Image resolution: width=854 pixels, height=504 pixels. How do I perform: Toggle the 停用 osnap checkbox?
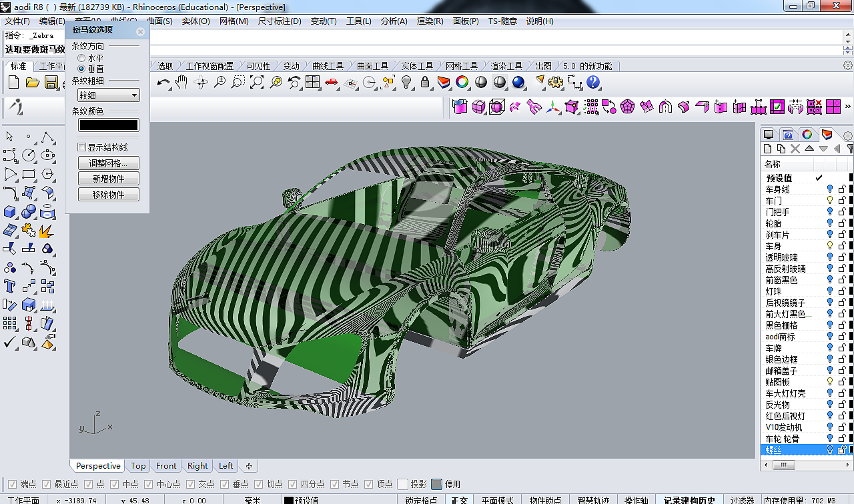pyautogui.click(x=436, y=484)
